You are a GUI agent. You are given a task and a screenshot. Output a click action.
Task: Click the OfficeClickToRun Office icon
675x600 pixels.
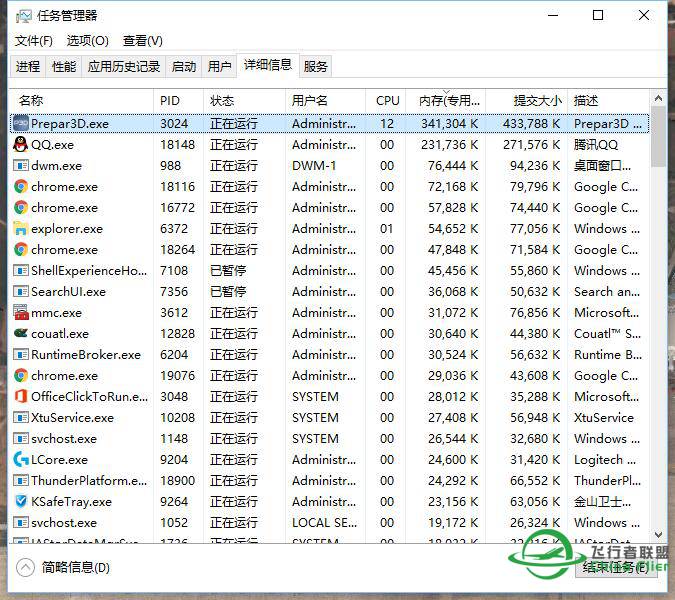click(21, 396)
